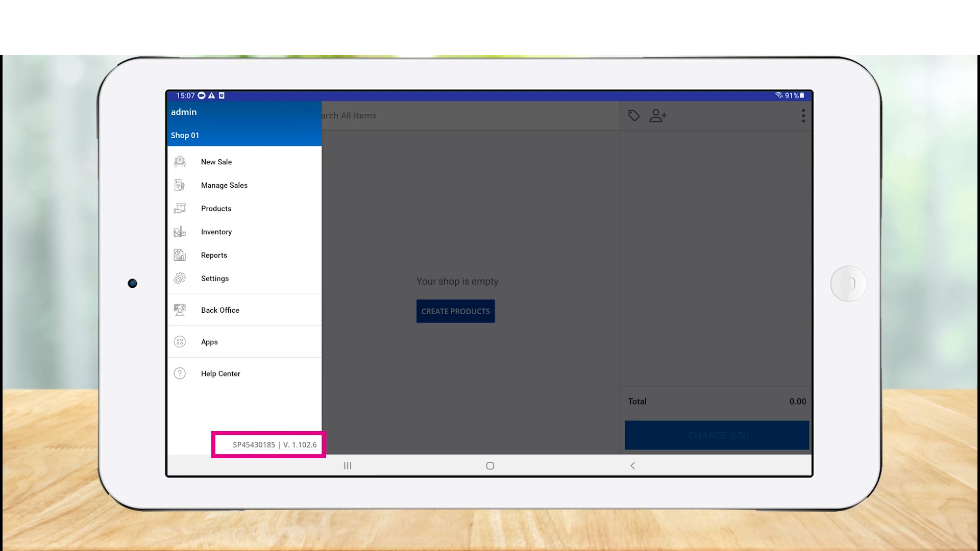Click the Back Office monitor icon
Viewport: 980px width, 551px height.
tap(180, 310)
